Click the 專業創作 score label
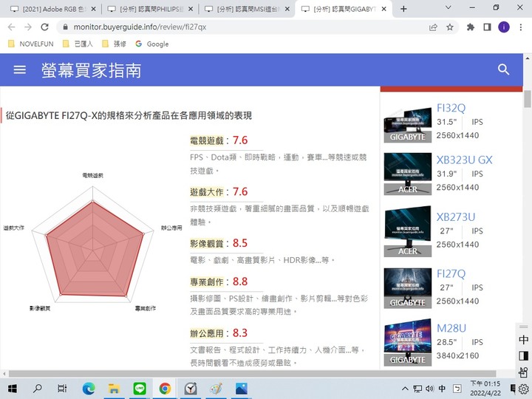 pos(207,282)
